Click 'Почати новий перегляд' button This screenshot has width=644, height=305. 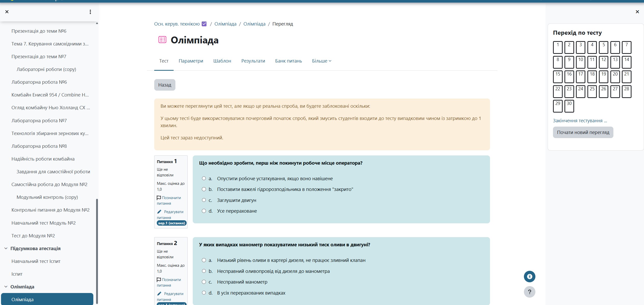pos(583,132)
